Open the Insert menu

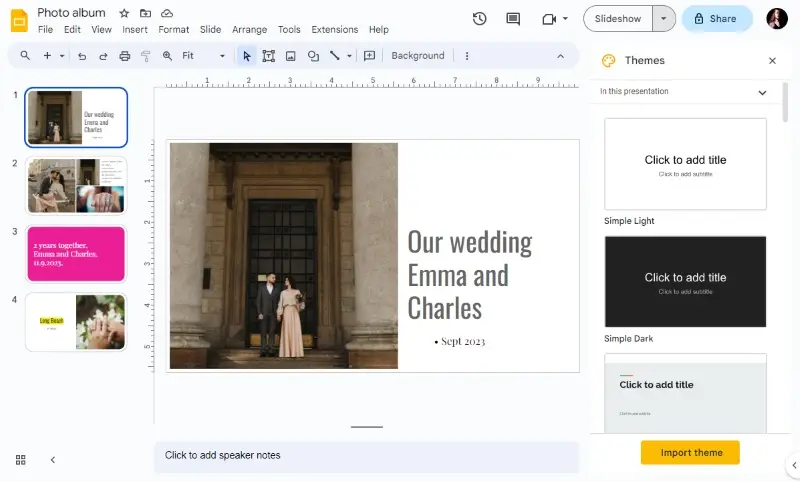click(135, 30)
